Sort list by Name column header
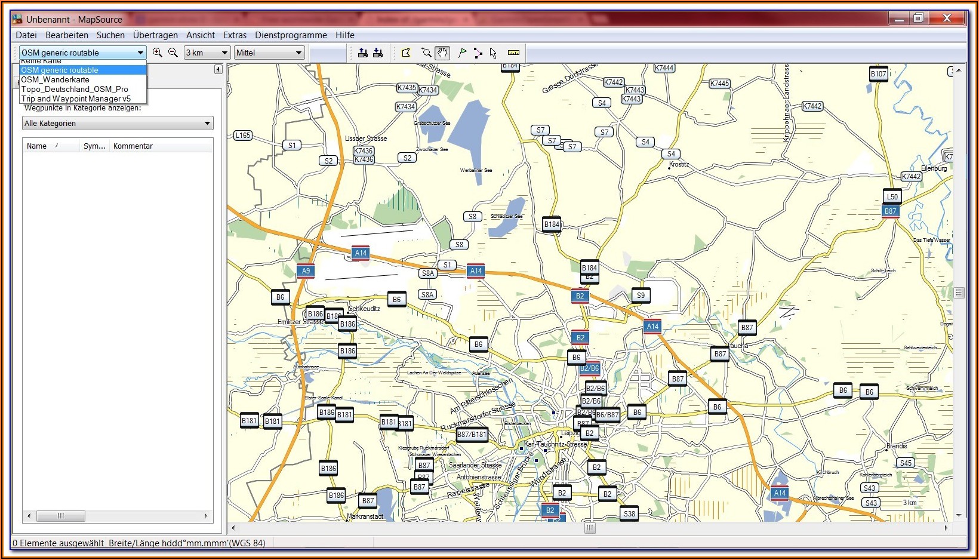The width and height of the screenshot is (979, 560). click(x=37, y=146)
